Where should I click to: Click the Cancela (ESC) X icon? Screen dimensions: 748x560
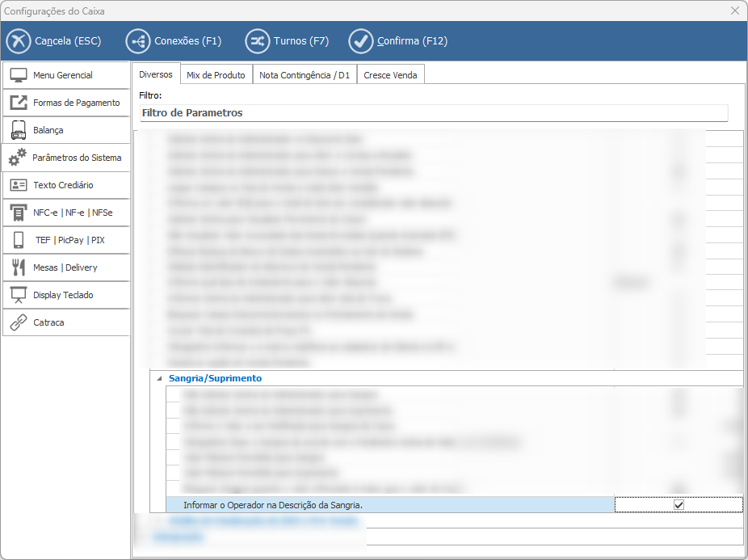click(18, 40)
